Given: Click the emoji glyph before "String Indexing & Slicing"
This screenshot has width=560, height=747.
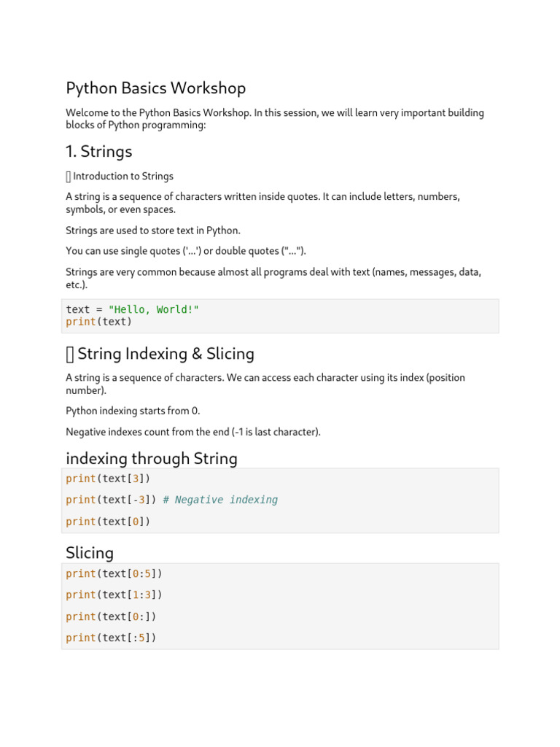Looking at the screenshot, I should tap(69, 355).
